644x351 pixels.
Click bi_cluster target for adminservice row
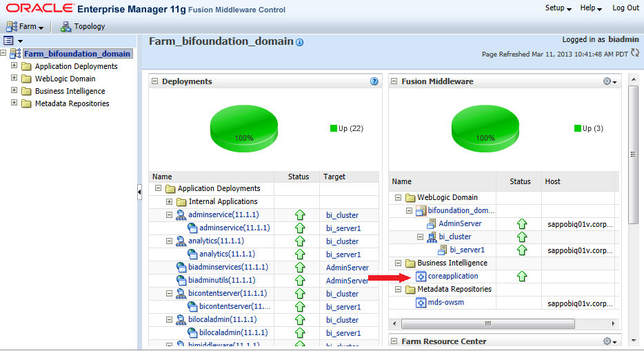point(342,215)
